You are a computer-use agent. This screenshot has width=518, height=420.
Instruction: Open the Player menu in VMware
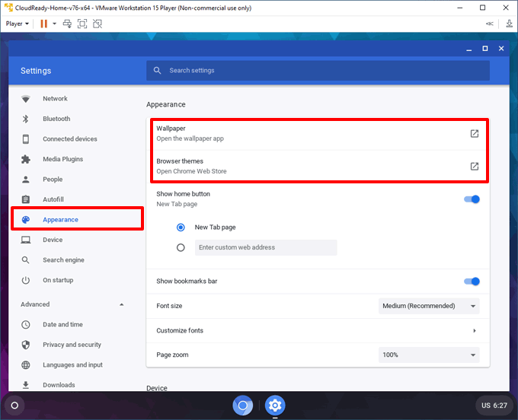pos(18,24)
